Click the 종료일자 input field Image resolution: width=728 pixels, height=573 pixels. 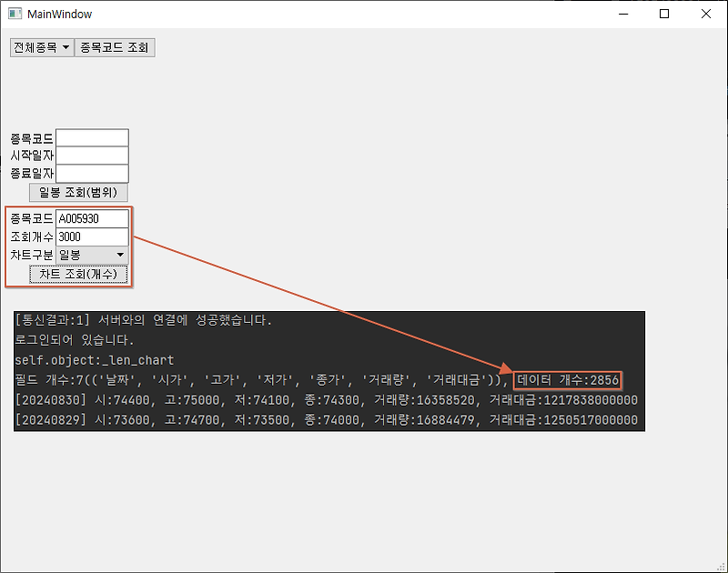pyautogui.click(x=92, y=174)
